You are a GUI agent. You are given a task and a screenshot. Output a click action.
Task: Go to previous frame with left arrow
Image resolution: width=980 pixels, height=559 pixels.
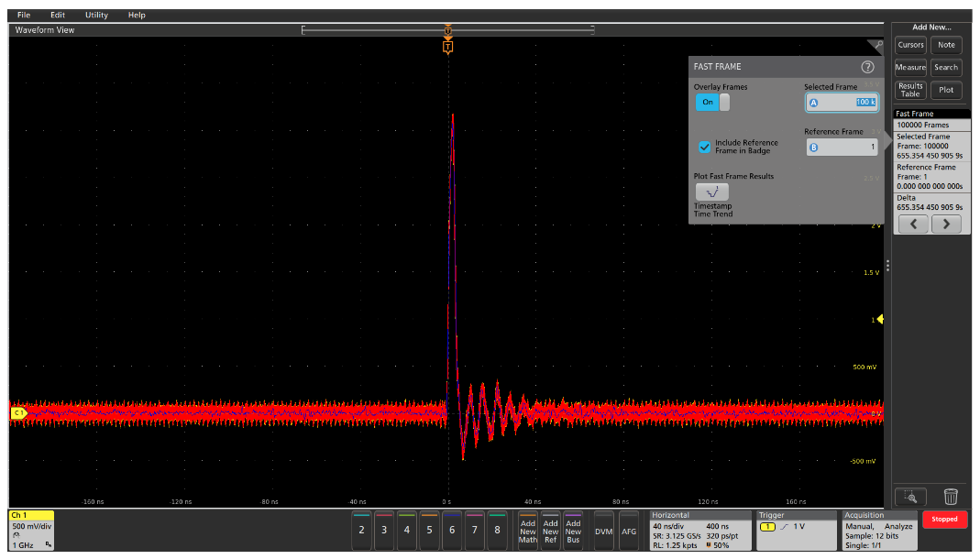[912, 225]
